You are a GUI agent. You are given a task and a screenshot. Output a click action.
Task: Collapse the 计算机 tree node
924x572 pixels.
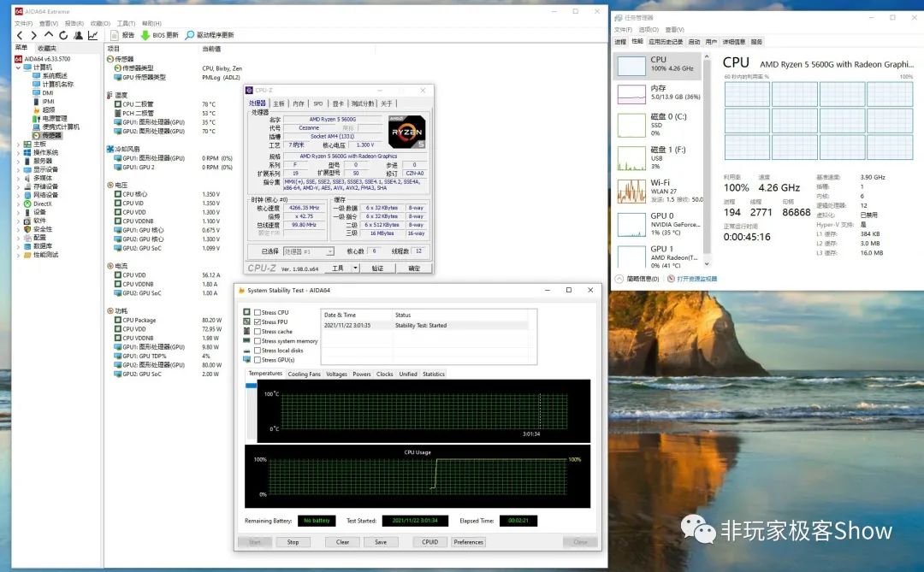point(18,68)
